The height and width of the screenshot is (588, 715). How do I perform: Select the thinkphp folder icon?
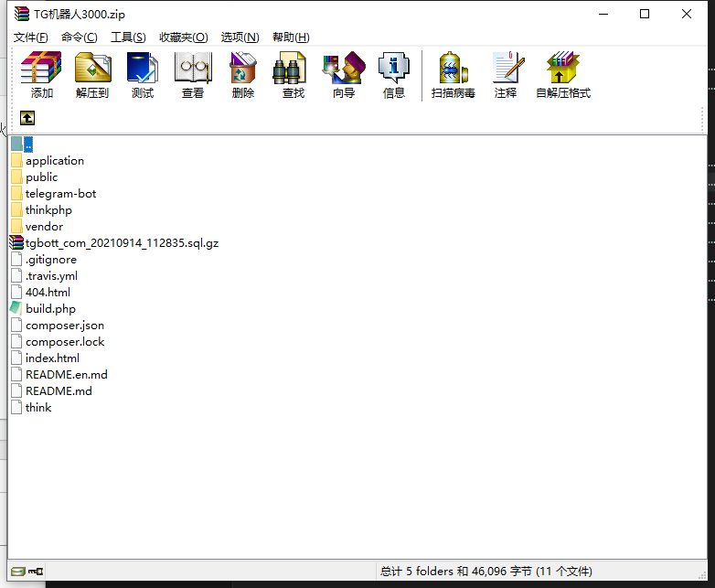[16, 209]
